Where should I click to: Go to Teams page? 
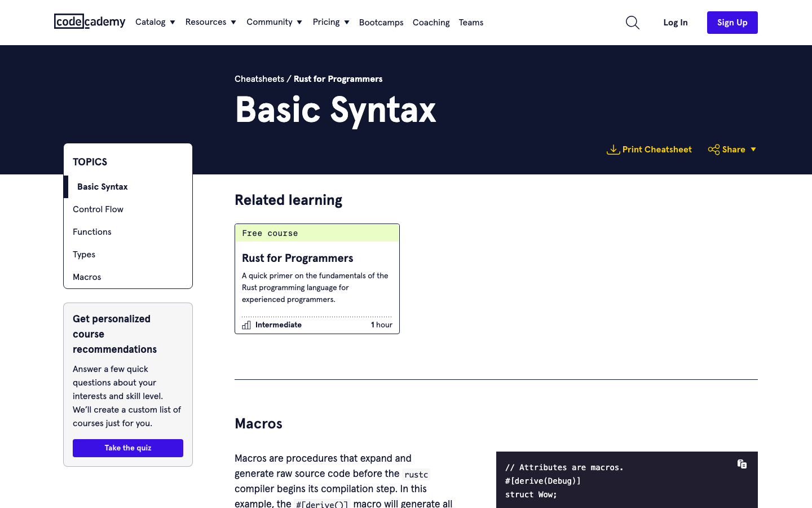pos(471,23)
